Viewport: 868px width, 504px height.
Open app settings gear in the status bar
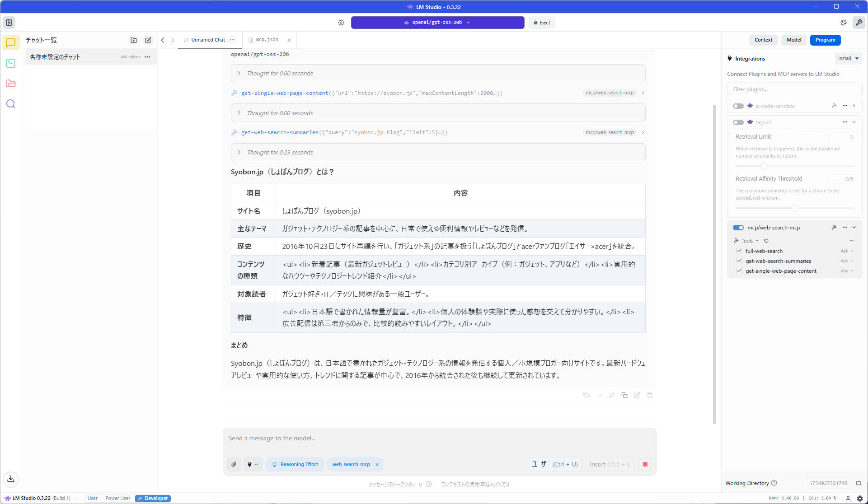[860, 499]
